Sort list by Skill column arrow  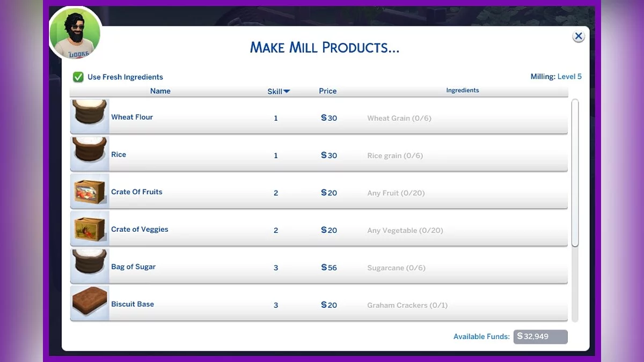pos(287,92)
